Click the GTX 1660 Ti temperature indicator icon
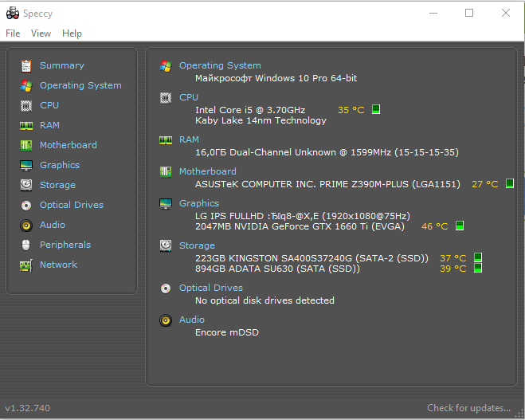525x420 pixels. coord(460,226)
